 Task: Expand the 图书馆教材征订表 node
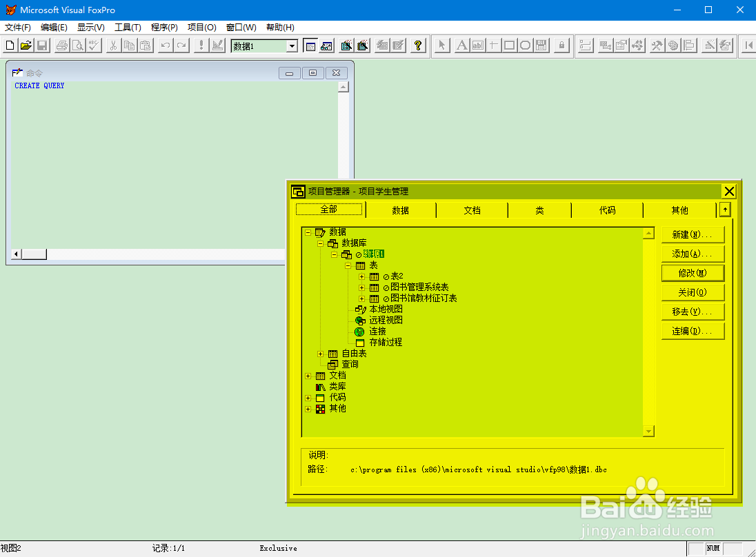pos(361,298)
